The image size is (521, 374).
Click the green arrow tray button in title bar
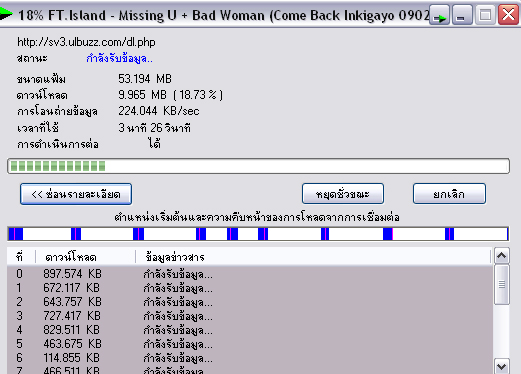tap(439, 15)
